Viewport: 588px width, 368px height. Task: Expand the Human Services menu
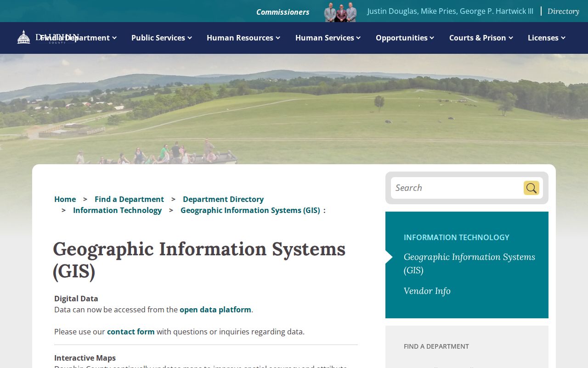click(x=328, y=38)
